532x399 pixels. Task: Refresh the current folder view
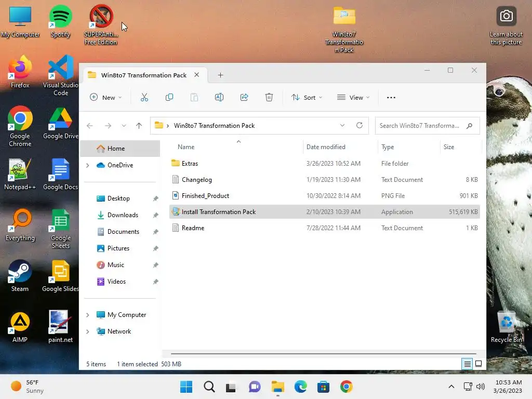coord(360,125)
